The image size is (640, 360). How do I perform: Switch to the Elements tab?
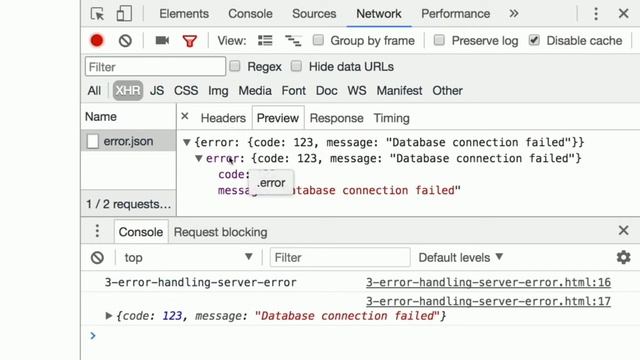point(184,13)
